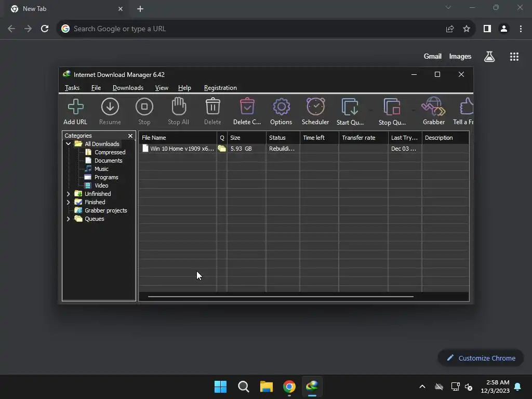Viewport: 532px width, 399px height.
Task: Click the Start Queue icon
Action: click(x=350, y=107)
